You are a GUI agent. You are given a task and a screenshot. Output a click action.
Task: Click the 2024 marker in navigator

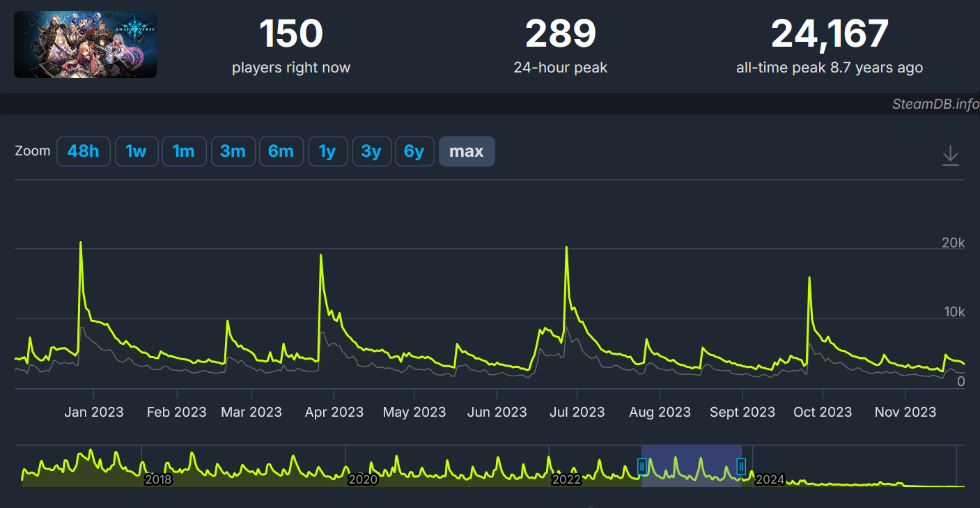click(x=770, y=479)
